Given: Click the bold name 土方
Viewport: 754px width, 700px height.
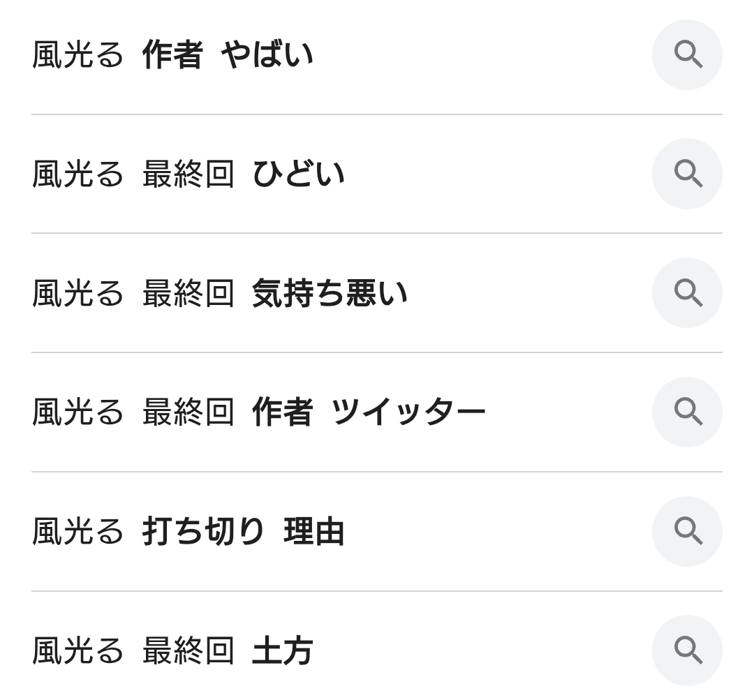Looking at the screenshot, I should tap(282, 651).
